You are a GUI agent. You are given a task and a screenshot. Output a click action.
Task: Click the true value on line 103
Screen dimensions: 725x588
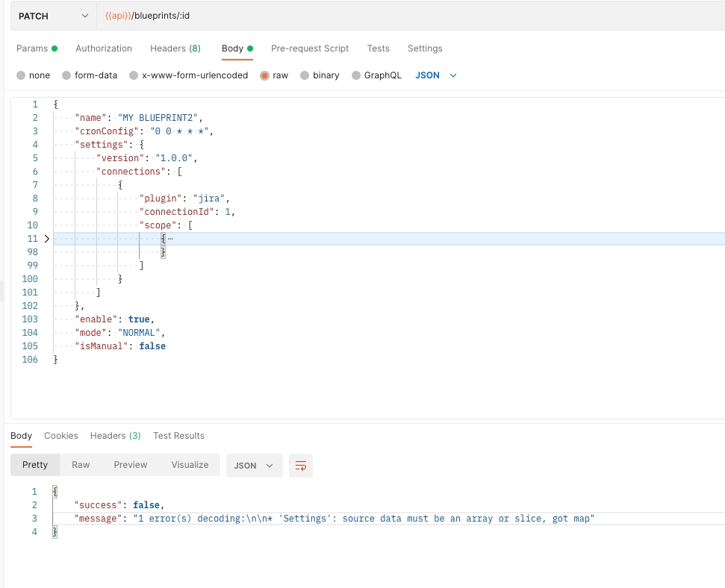point(139,319)
